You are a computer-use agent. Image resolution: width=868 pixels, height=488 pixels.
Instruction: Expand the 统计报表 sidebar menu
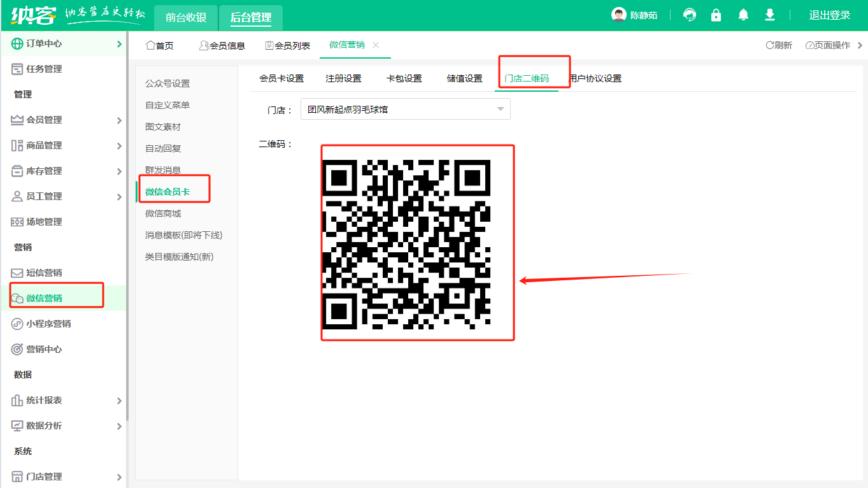click(x=64, y=400)
